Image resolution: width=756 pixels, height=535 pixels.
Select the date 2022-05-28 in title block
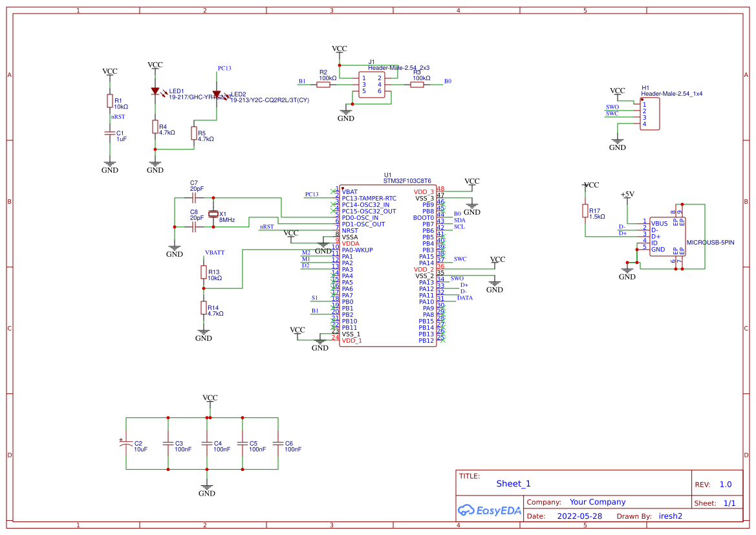[579, 516]
